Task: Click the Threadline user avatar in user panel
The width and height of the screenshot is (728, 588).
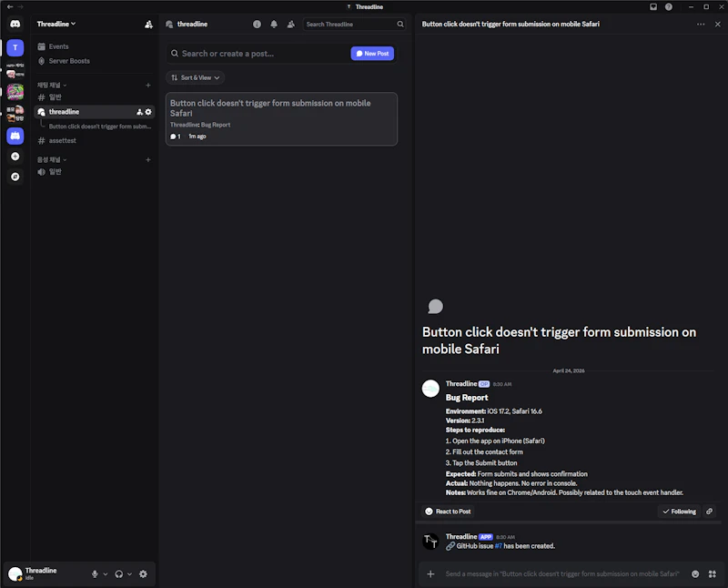Action: click(x=15, y=574)
